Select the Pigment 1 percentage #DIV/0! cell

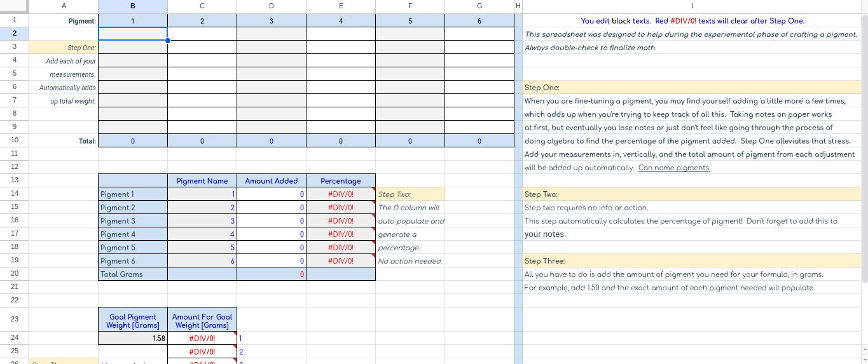(341, 194)
